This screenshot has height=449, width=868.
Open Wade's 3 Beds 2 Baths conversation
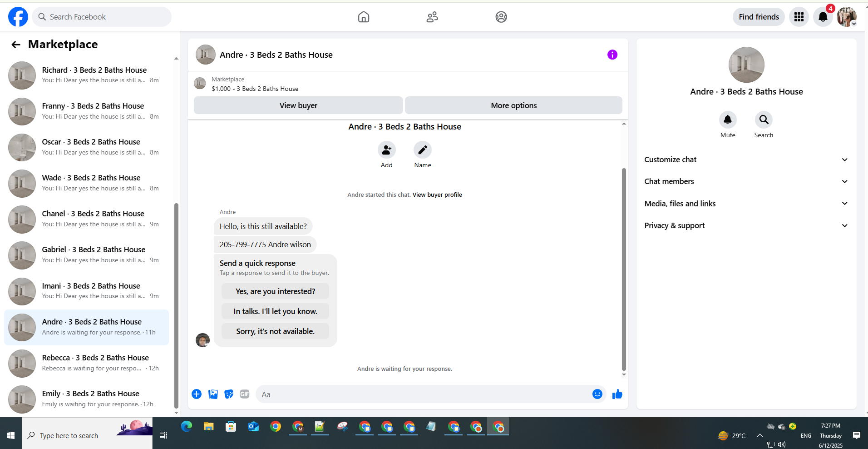coord(86,183)
